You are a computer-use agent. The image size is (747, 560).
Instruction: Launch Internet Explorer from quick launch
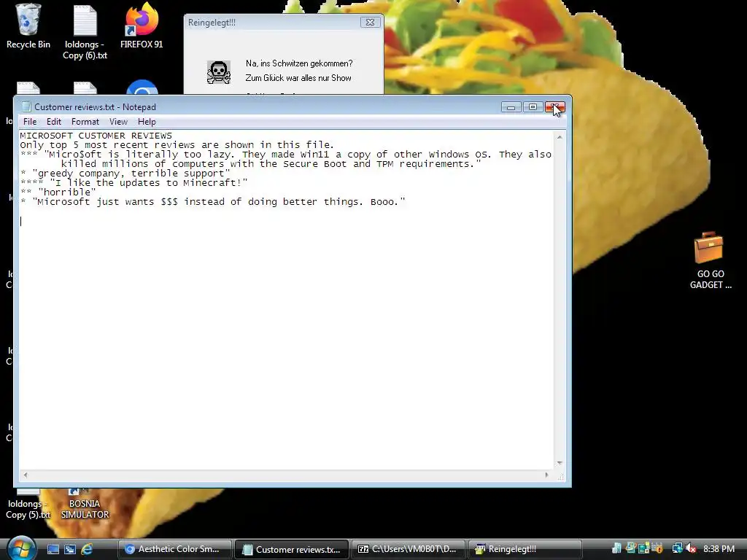(x=87, y=549)
